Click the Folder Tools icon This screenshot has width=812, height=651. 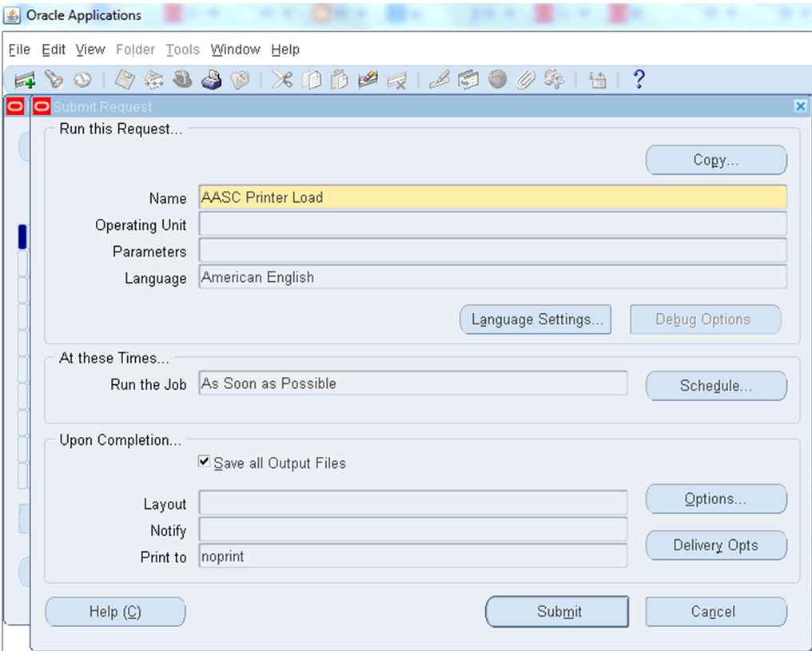click(x=554, y=80)
